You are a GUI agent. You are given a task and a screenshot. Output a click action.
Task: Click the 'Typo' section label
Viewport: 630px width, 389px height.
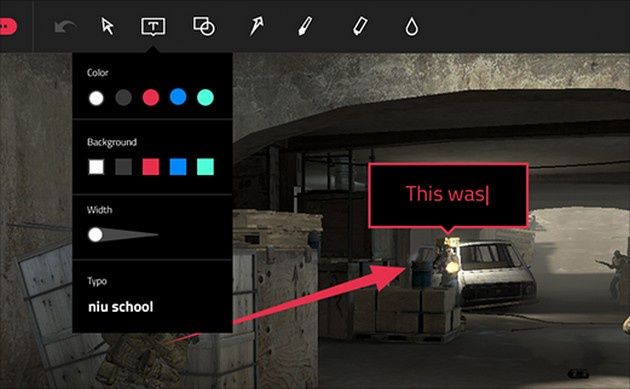click(97, 281)
